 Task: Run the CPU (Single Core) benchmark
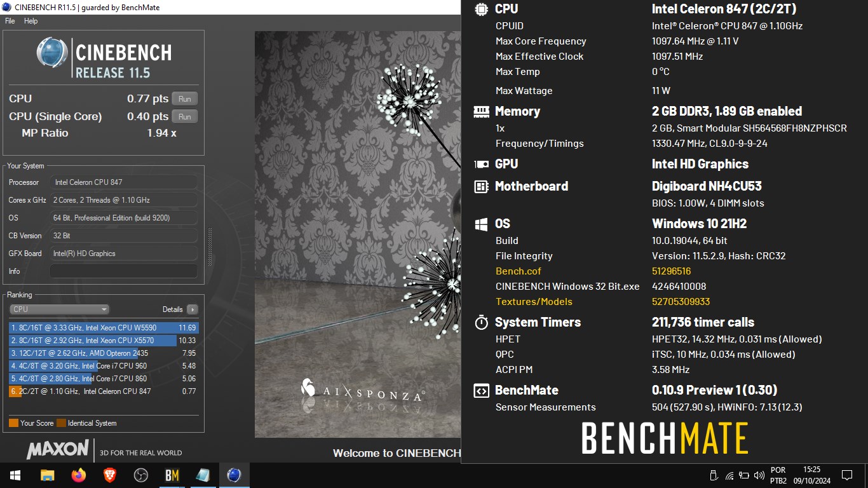185,116
